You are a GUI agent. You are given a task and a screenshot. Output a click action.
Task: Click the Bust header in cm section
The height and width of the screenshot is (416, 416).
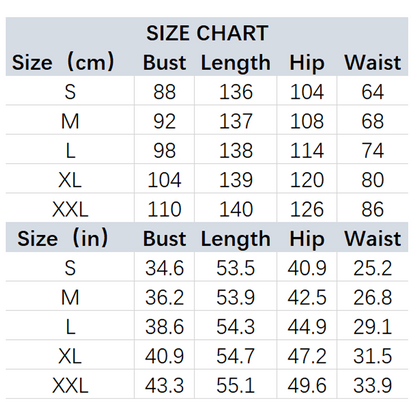tap(164, 62)
